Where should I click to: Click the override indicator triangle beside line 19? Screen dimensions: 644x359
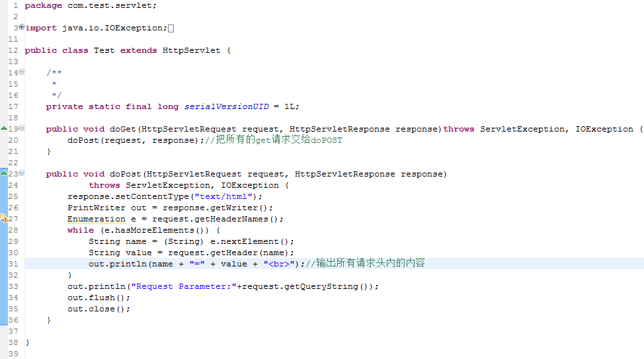4,128
